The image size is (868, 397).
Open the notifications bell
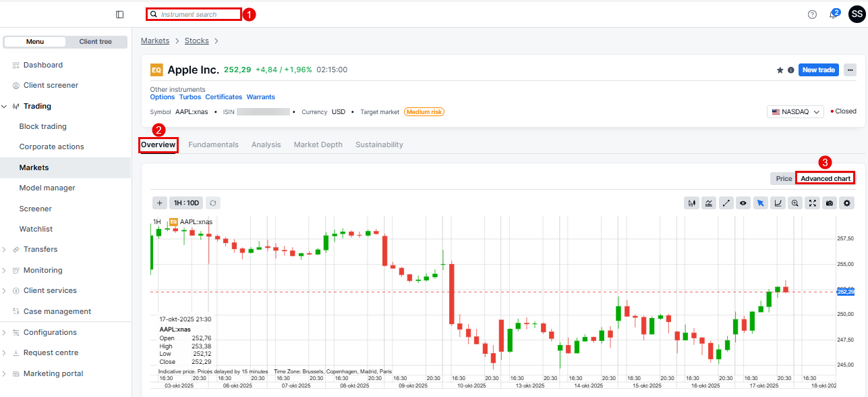tap(834, 15)
